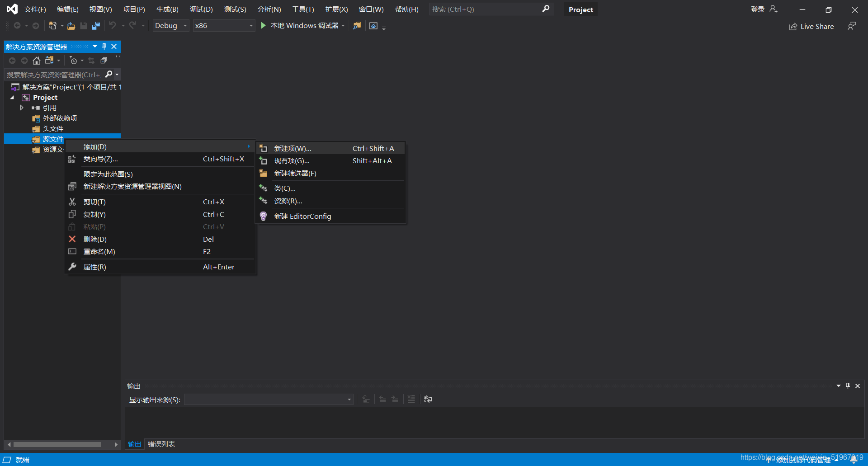Click the Find in Files toolbar icon

coord(357,26)
